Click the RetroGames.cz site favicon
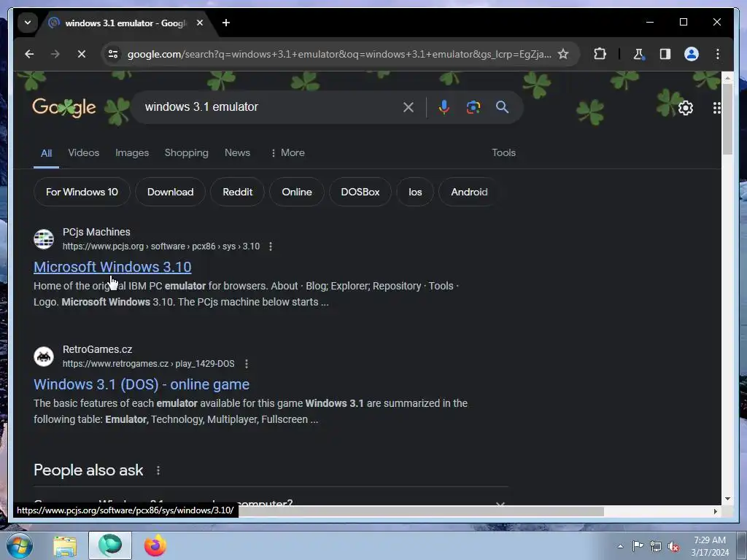The width and height of the screenshot is (747, 560). [44, 356]
